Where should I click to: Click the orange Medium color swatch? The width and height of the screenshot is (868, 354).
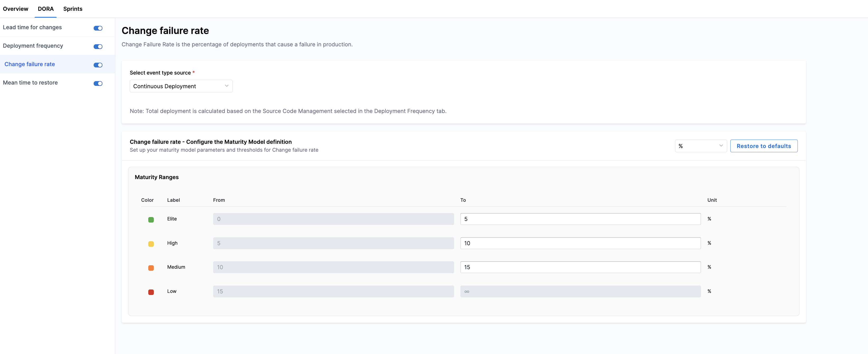[151, 268]
